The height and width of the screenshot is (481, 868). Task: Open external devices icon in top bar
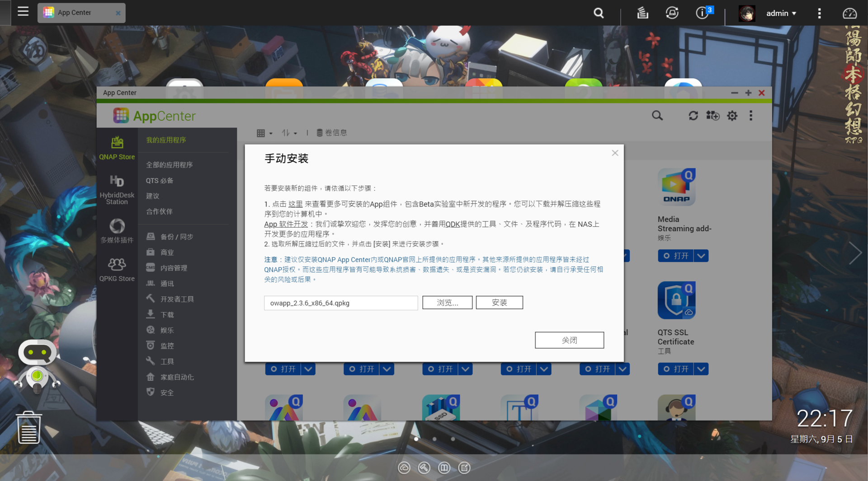tap(672, 13)
